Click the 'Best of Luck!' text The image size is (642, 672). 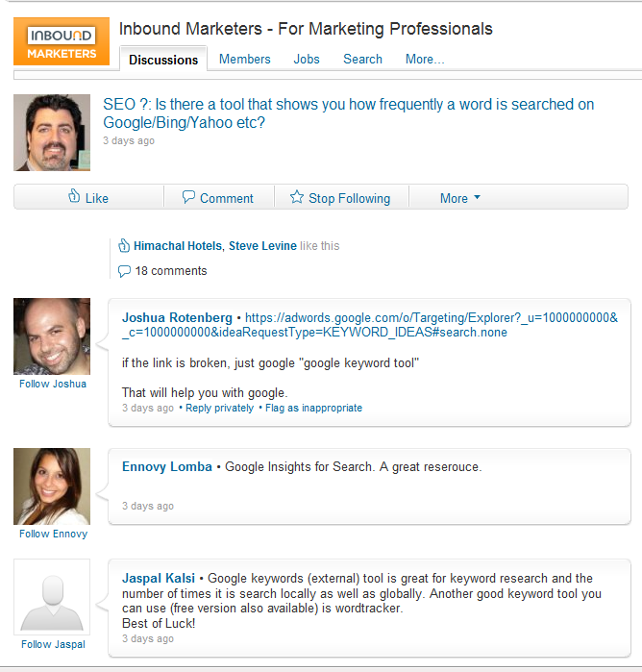[x=159, y=623]
